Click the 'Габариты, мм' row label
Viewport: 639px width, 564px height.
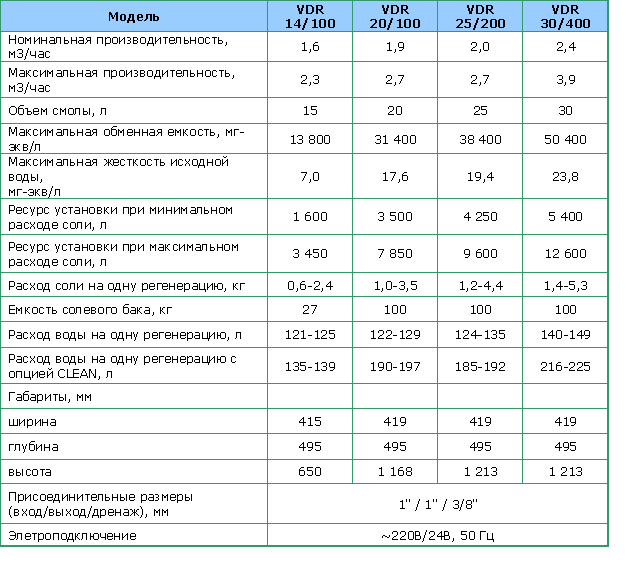[x=50, y=397]
